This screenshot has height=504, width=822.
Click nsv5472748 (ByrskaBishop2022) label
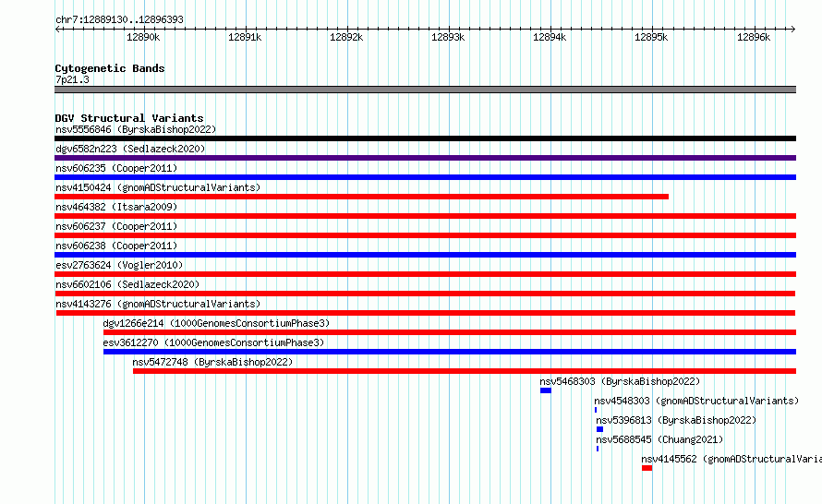click(x=212, y=362)
